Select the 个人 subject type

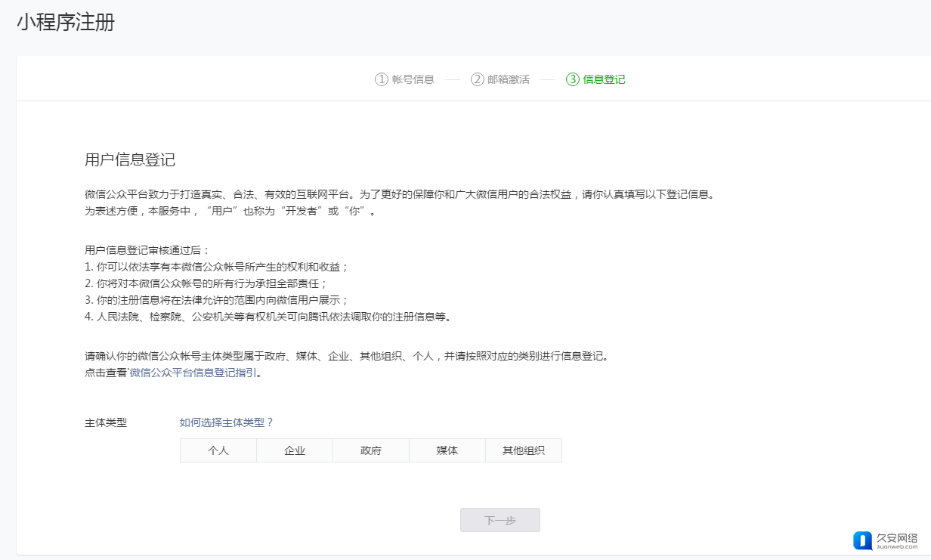(218, 450)
